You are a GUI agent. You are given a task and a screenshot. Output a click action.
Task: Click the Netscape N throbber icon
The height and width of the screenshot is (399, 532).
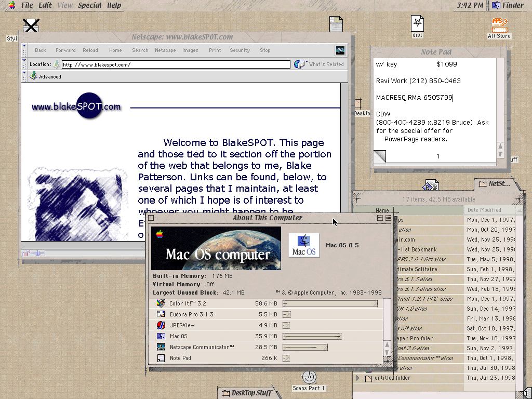[x=340, y=50]
